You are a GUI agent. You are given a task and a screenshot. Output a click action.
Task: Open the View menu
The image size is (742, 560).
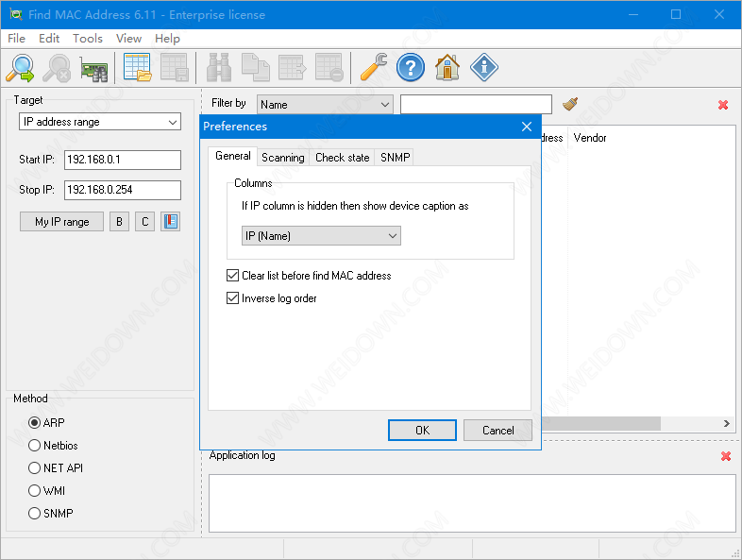128,39
